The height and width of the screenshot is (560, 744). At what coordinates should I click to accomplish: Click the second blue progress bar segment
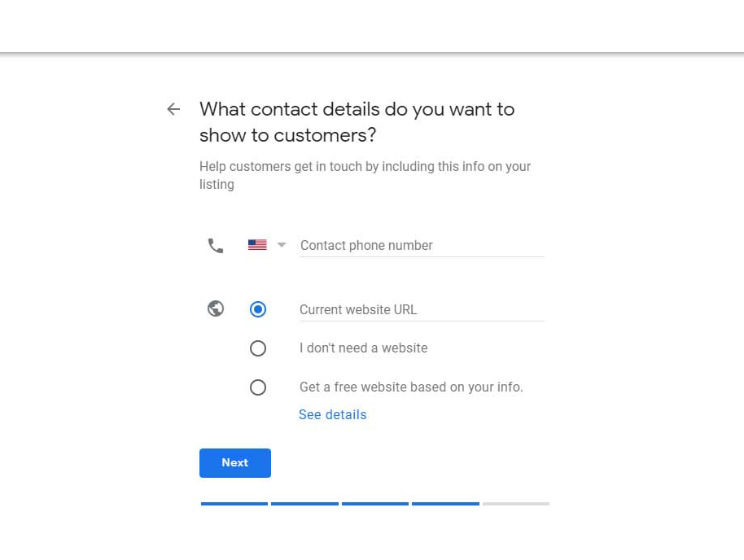(x=304, y=504)
